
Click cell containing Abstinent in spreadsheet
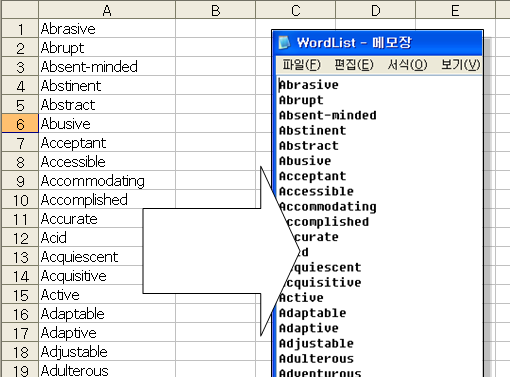click(x=107, y=85)
